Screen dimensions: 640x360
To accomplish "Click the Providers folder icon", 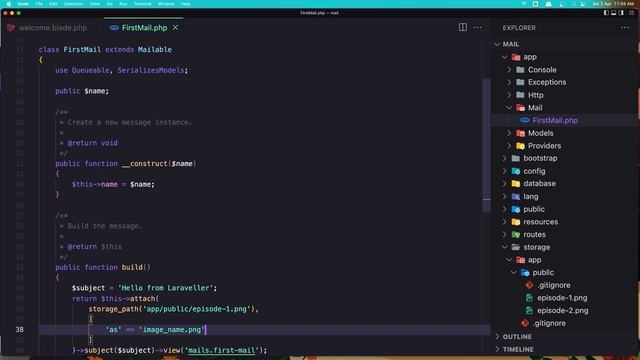I will 520,146.
